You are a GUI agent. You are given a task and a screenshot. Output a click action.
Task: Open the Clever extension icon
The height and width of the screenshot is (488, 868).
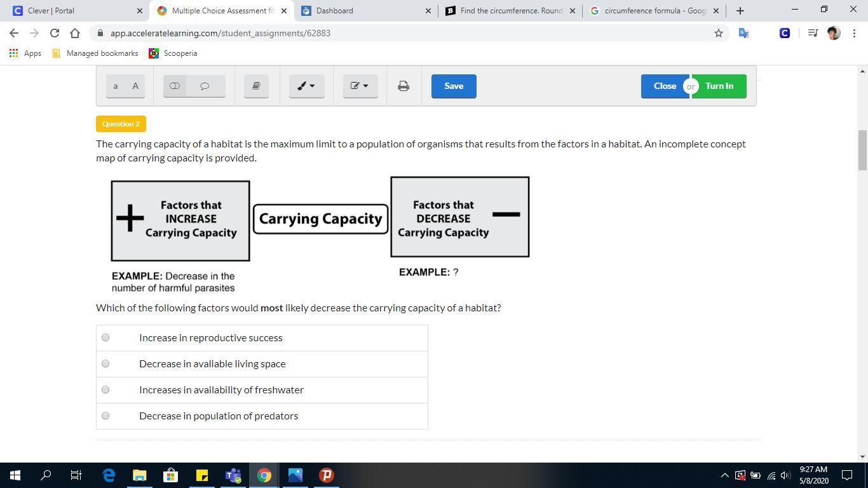pos(785,33)
